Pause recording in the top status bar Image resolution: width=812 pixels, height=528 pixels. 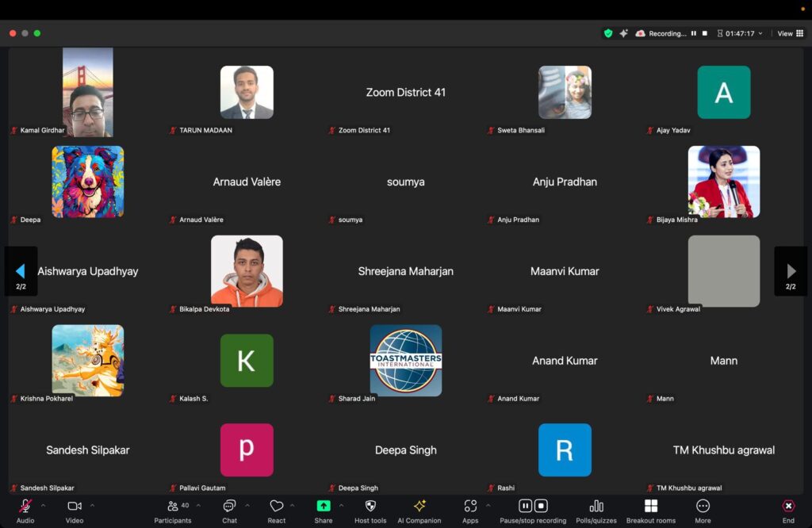(694, 33)
